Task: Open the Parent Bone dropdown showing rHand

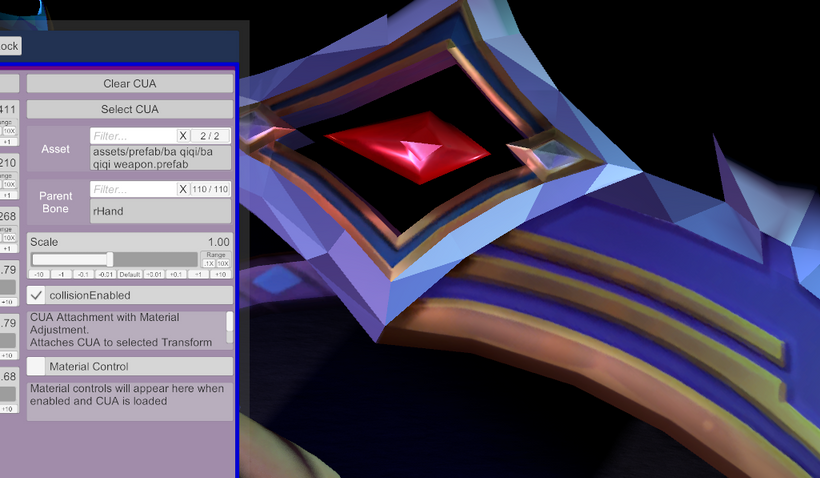Action: (x=161, y=211)
